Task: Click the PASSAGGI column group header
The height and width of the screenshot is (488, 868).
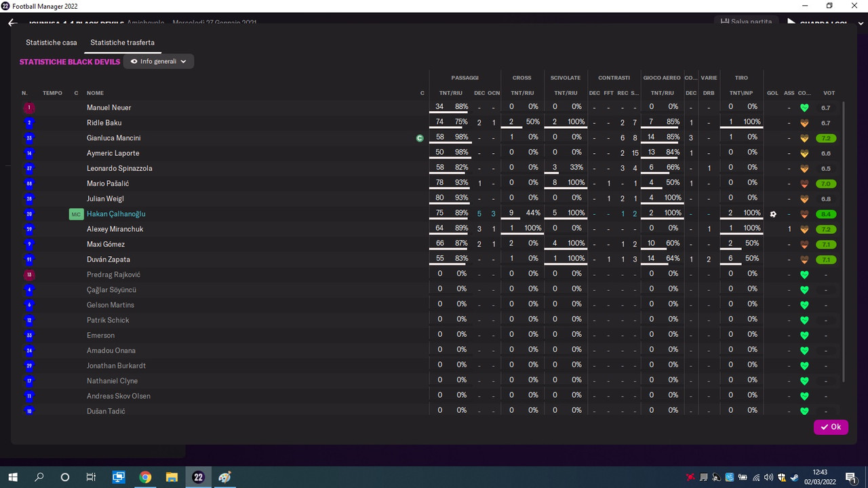Action: point(465,78)
